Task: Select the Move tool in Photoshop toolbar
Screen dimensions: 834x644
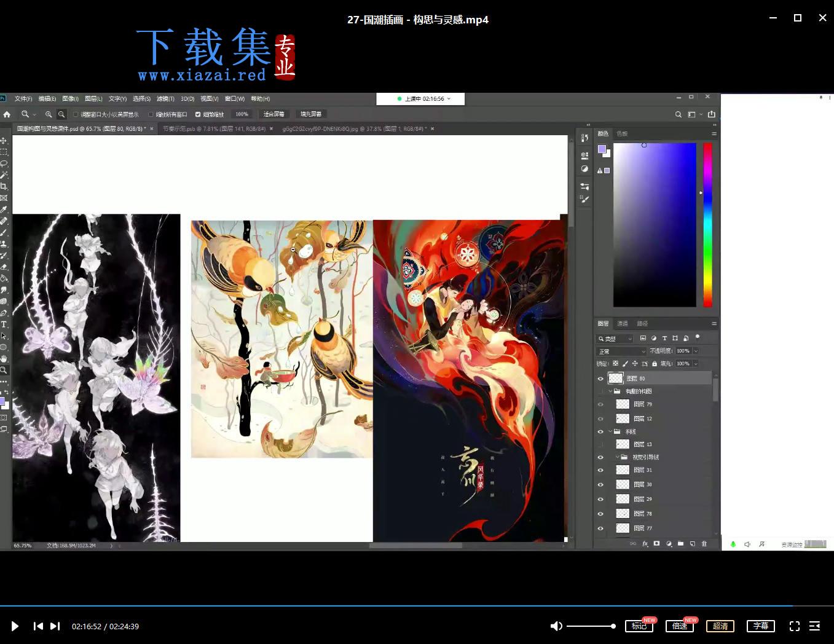Action: (x=4, y=140)
